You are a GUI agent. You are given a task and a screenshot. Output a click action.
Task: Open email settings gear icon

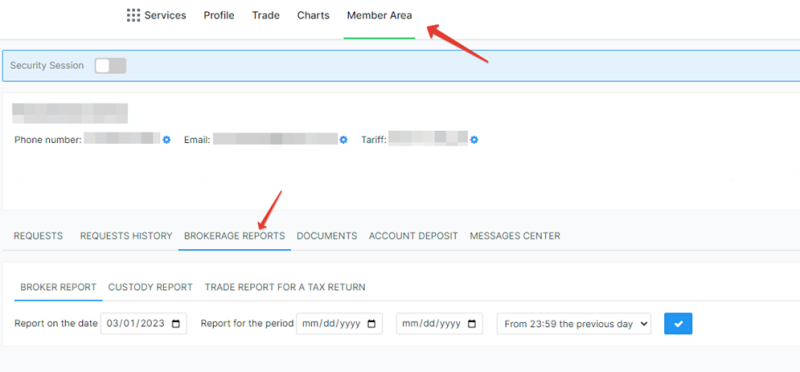click(343, 139)
